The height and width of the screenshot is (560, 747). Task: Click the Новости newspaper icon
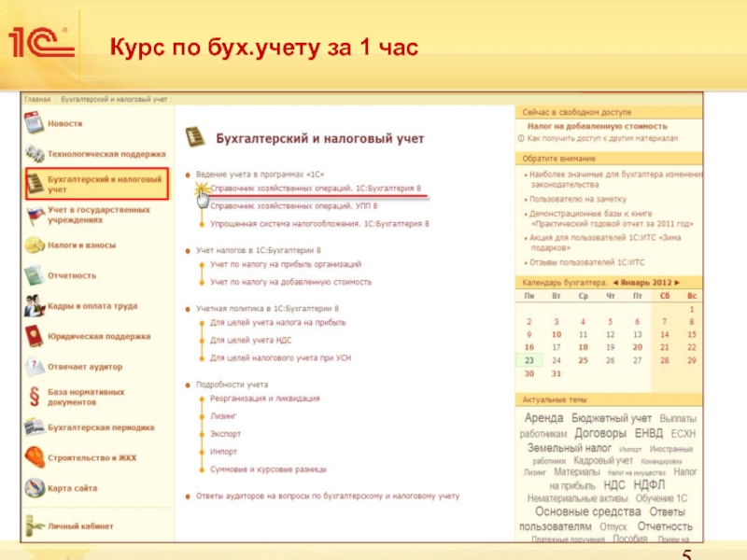pyautogui.click(x=34, y=123)
